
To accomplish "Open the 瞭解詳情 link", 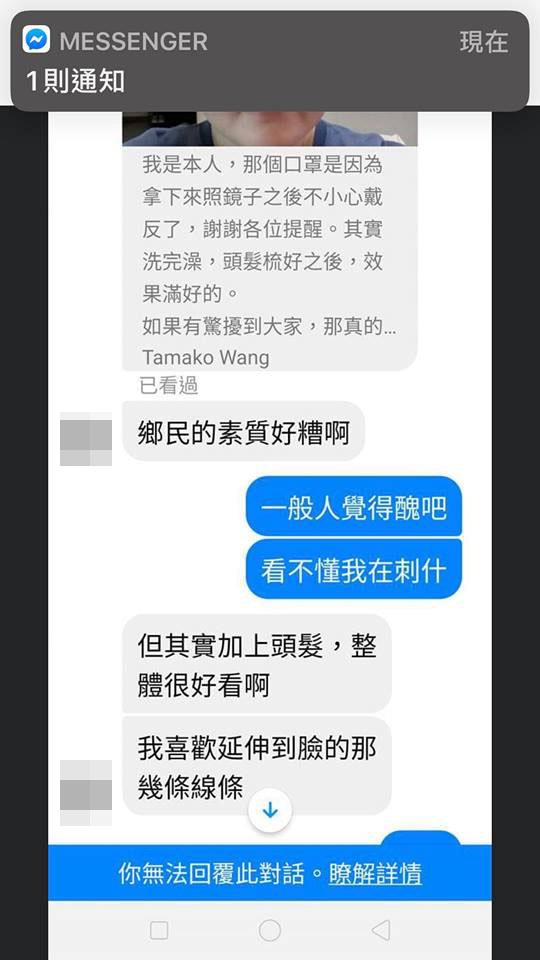I will [375, 874].
